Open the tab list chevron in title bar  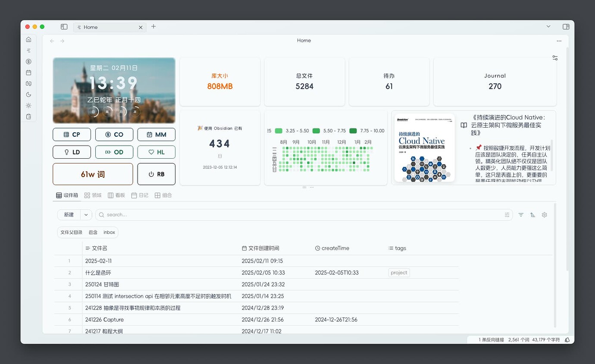tap(548, 27)
